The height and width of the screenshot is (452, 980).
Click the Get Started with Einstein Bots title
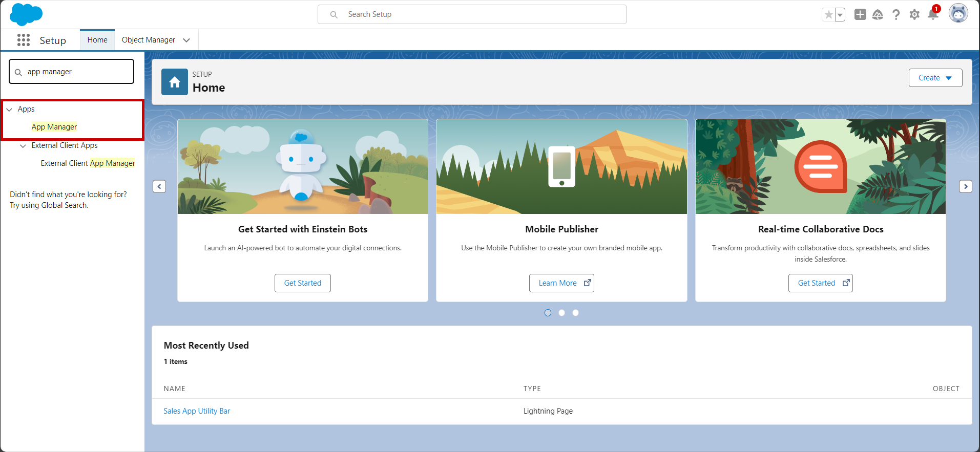click(x=303, y=229)
